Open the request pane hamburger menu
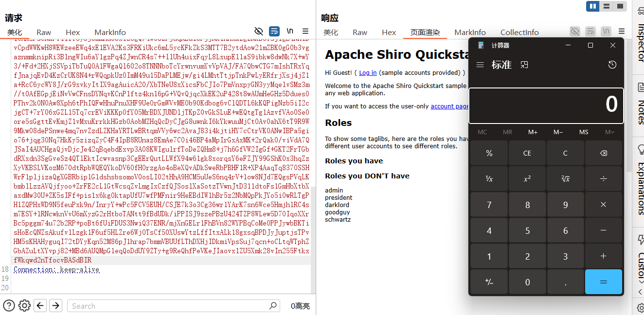The image size is (644, 315). coord(305,31)
